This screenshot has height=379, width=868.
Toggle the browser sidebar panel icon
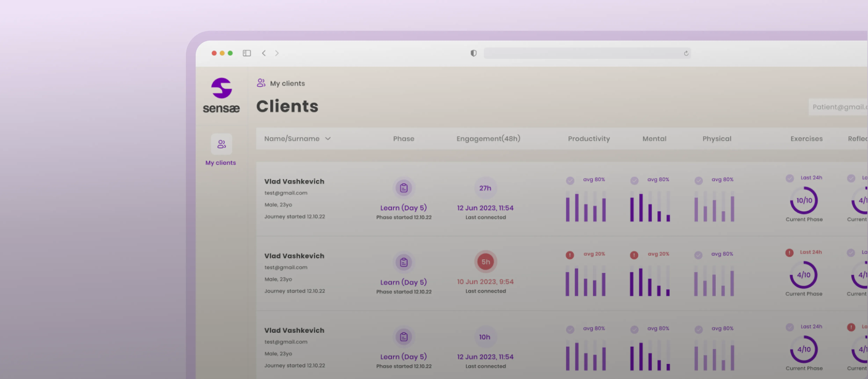click(247, 53)
